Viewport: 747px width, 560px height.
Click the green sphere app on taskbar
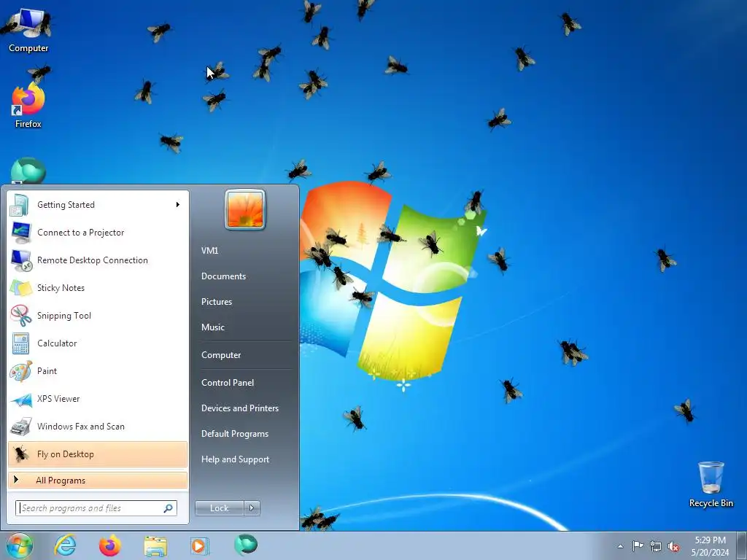click(246, 545)
